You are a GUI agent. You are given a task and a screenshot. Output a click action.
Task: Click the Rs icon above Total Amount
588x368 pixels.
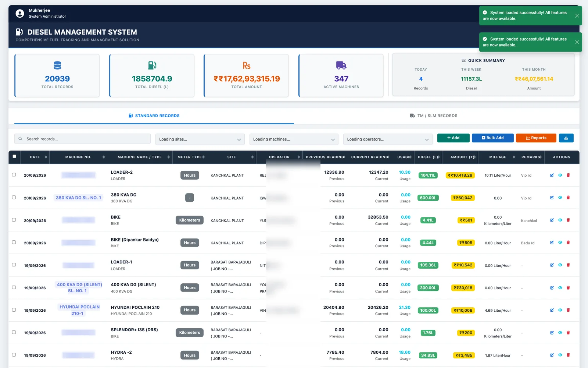pyautogui.click(x=247, y=66)
